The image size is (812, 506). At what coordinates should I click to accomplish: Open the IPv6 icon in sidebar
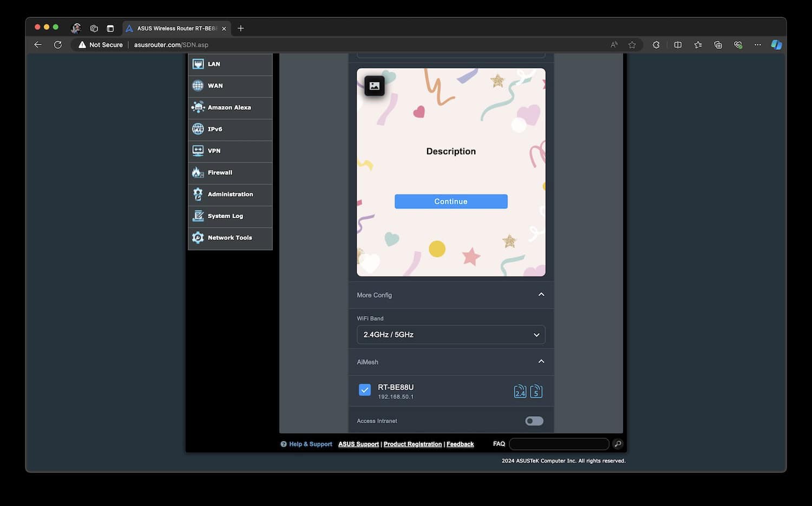pyautogui.click(x=198, y=129)
